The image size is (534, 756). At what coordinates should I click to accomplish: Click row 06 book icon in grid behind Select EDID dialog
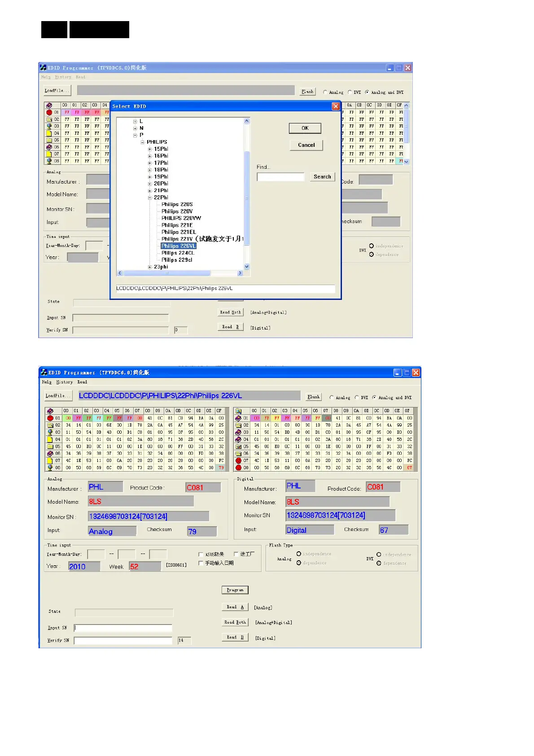click(x=49, y=147)
